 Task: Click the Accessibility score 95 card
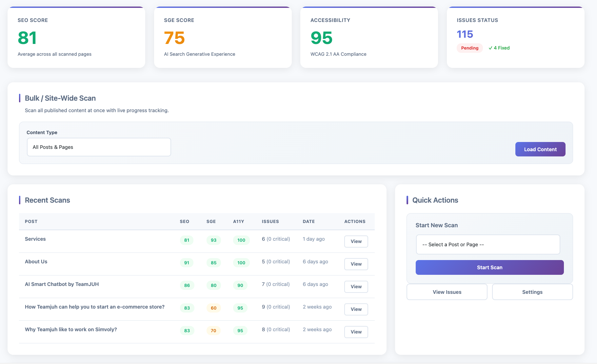point(369,38)
